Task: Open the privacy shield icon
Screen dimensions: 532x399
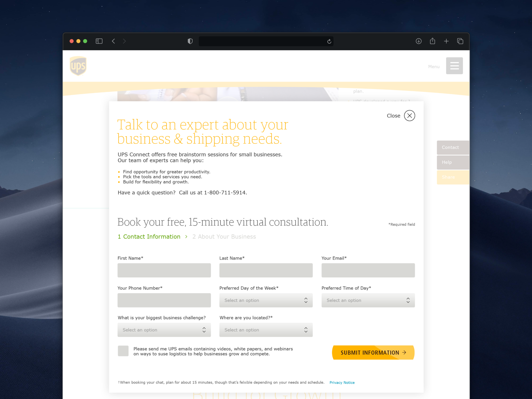Action: click(x=190, y=41)
